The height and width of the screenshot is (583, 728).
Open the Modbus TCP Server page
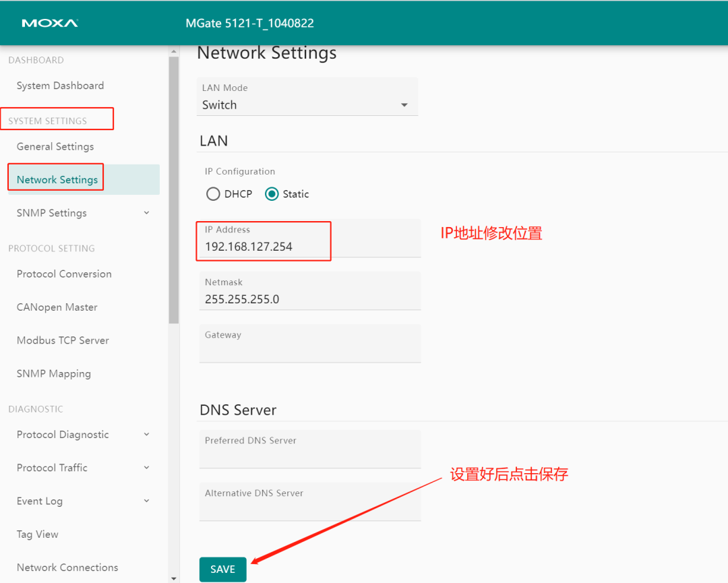[62, 340]
